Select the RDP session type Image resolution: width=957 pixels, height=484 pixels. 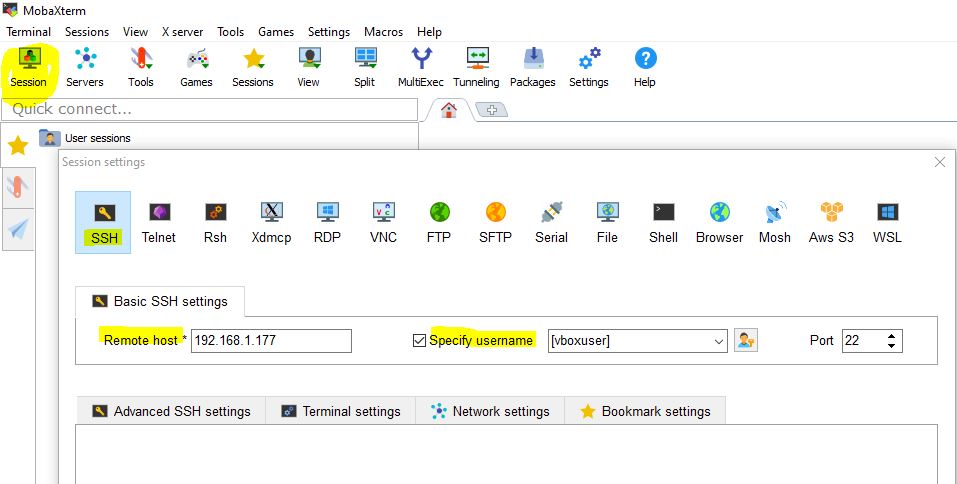click(x=327, y=222)
